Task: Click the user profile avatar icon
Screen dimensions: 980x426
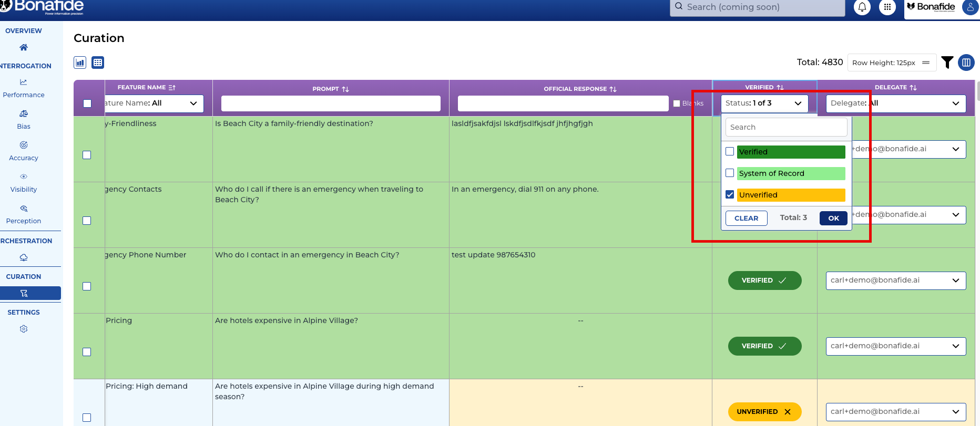Action: 969,7
